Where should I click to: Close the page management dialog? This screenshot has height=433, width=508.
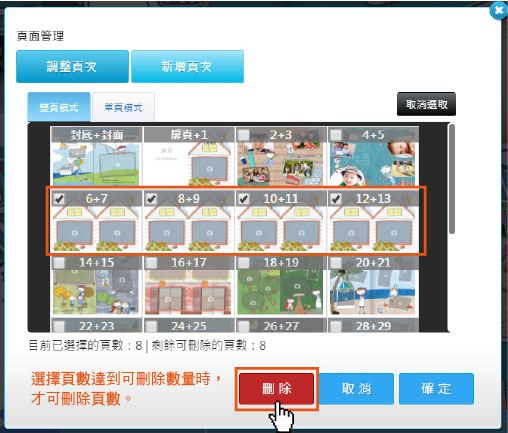499,10
